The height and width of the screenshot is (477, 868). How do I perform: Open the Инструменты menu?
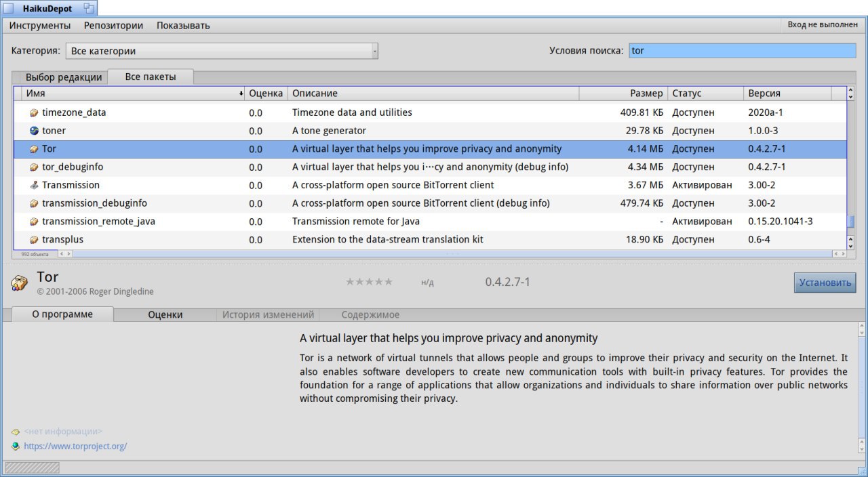coord(40,26)
